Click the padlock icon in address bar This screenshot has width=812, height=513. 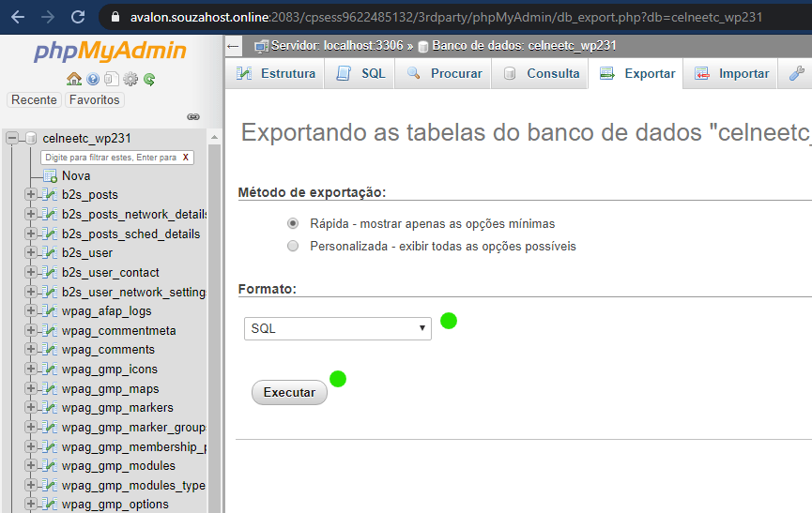pos(115,17)
